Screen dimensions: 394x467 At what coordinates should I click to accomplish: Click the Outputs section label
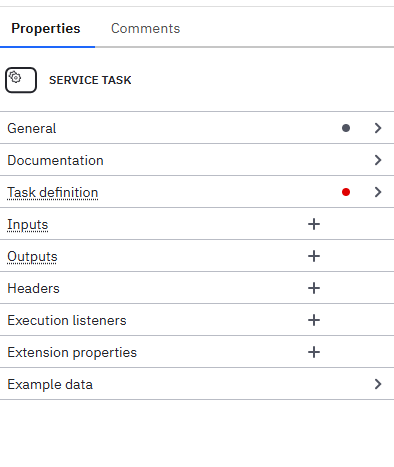click(32, 257)
